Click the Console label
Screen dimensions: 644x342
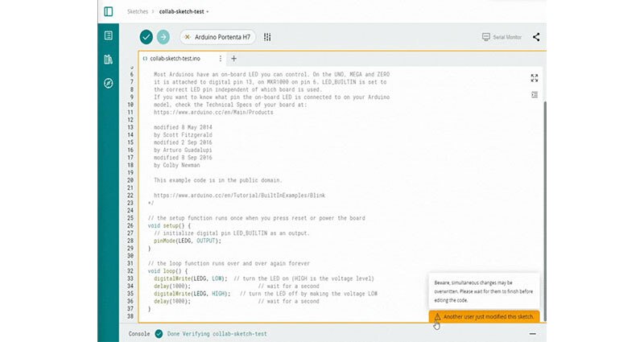(139, 334)
